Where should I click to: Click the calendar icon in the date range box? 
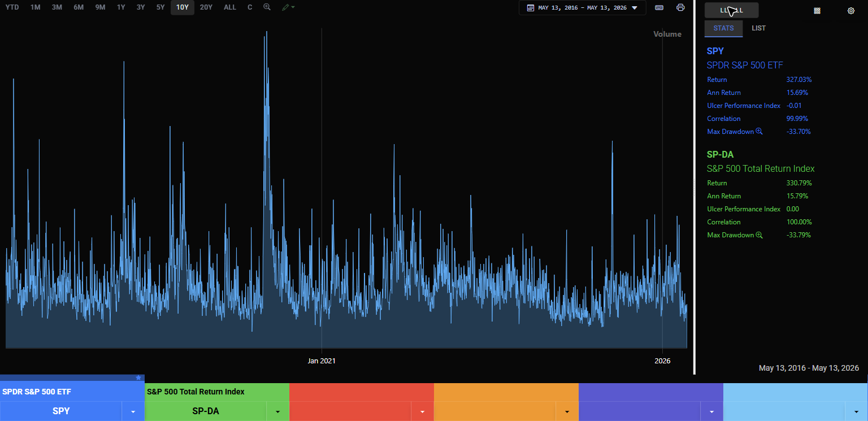tap(530, 8)
